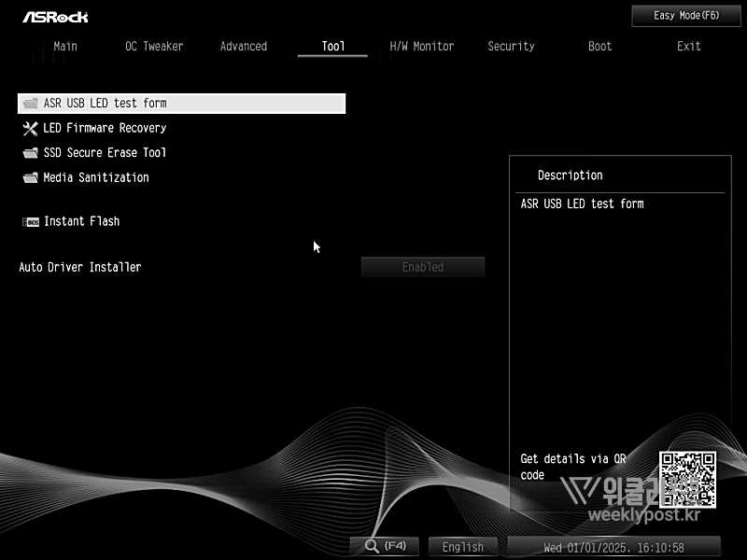The width and height of the screenshot is (747, 560).
Task: Select ASR USB LED test form entry
Action: click(x=181, y=104)
